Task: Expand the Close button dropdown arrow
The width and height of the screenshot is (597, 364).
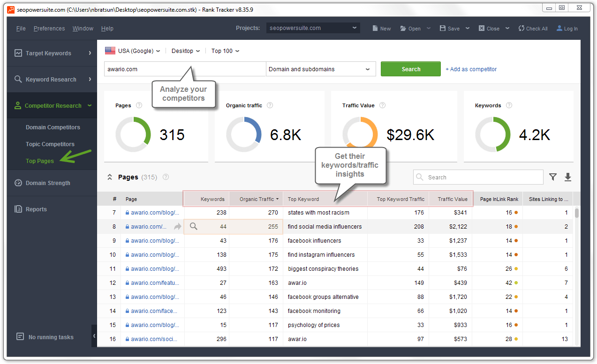Action: [x=507, y=28]
